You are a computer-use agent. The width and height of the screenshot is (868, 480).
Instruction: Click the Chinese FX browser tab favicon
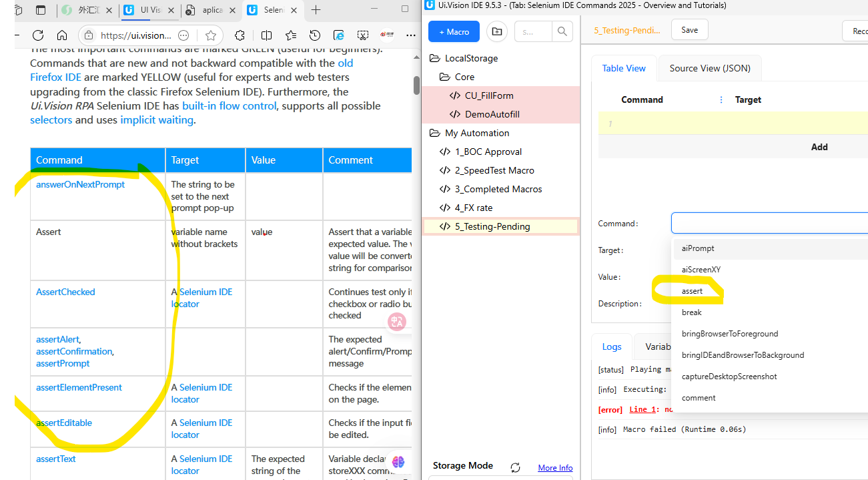click(66, 10)
